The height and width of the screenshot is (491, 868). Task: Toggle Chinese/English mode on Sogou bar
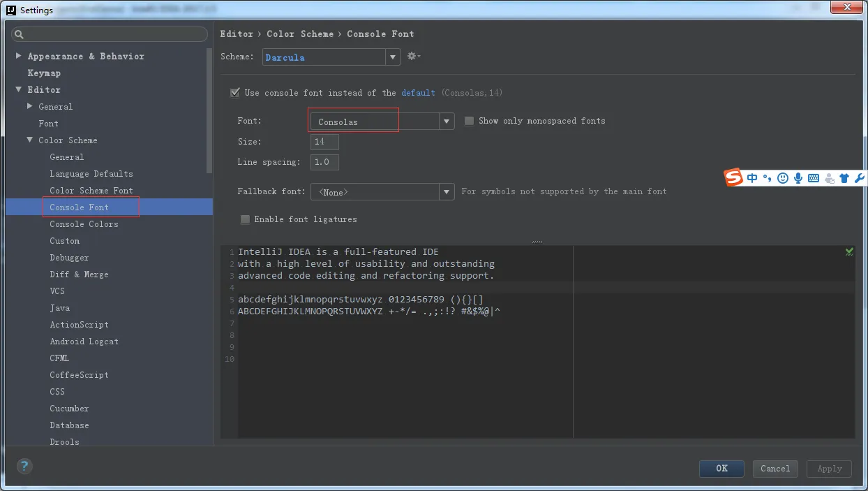click(752, 178)
